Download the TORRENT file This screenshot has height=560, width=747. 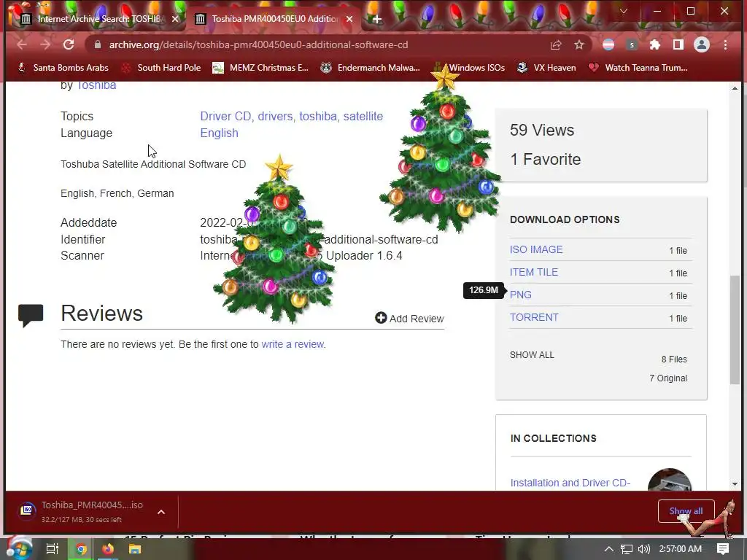coord(534,318)
